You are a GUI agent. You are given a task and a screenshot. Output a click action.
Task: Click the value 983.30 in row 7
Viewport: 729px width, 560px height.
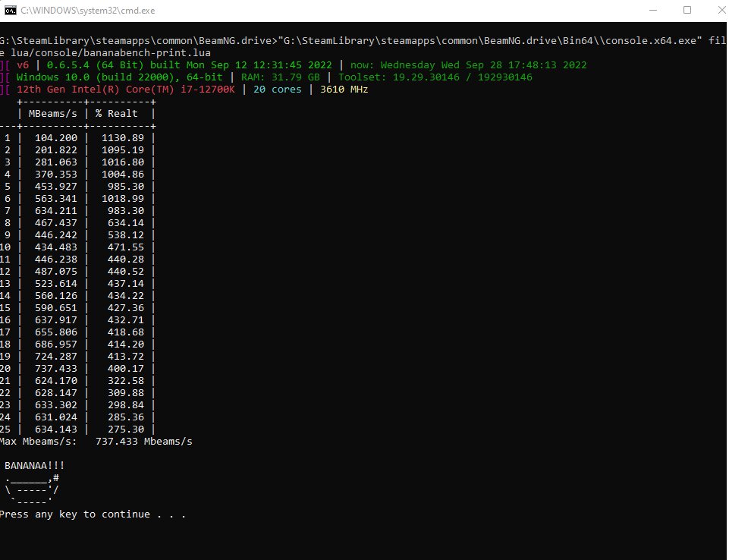point(126,211)
